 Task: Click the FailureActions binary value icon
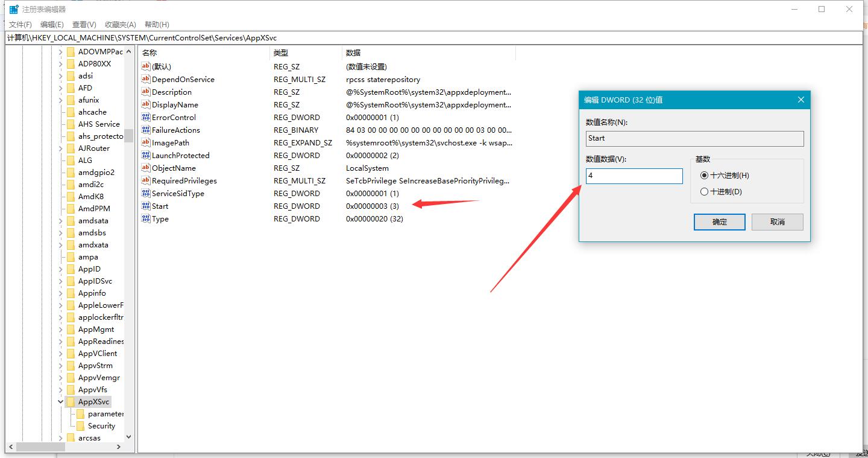[146, 130]
